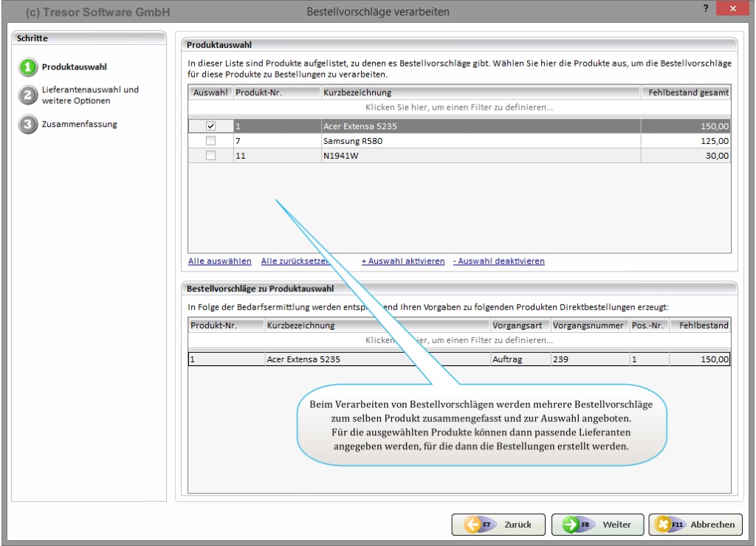Check the N1941W selection checkbox
Image resolution: width=756 pixels, height=546 pixels.
click(x=210, y=156)
